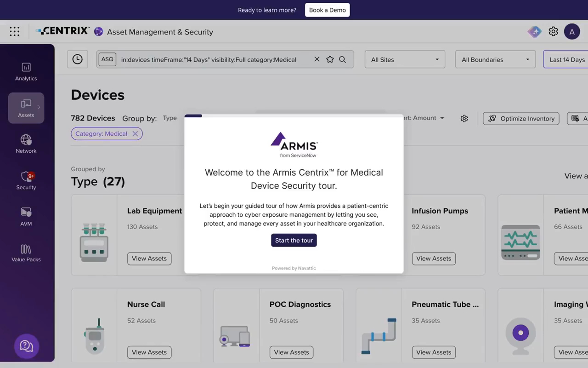This screenshot has height=368, width=588.
Task: Save query with star icon
Action: point(330,59)
